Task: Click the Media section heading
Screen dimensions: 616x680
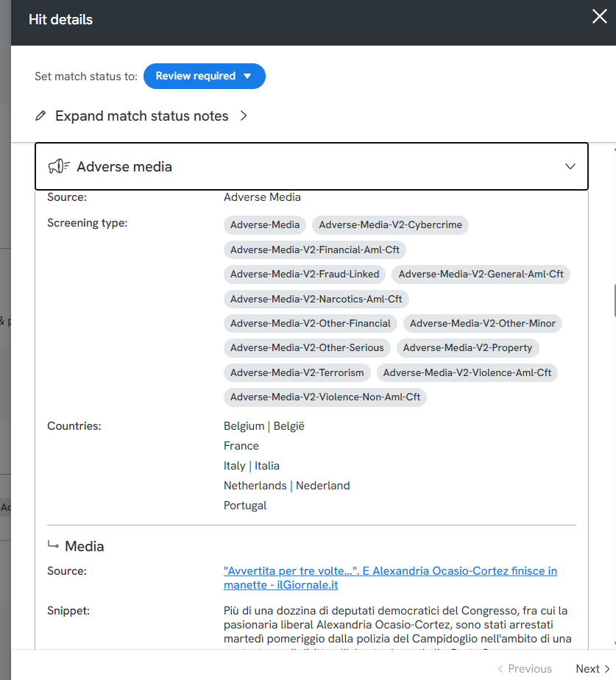Action: click(84, 546)
